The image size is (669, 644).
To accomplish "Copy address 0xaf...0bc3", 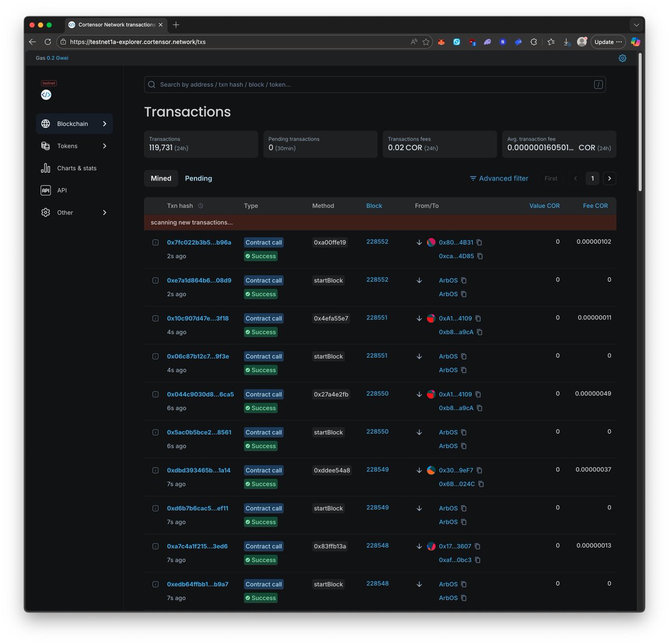I will 478,560.
